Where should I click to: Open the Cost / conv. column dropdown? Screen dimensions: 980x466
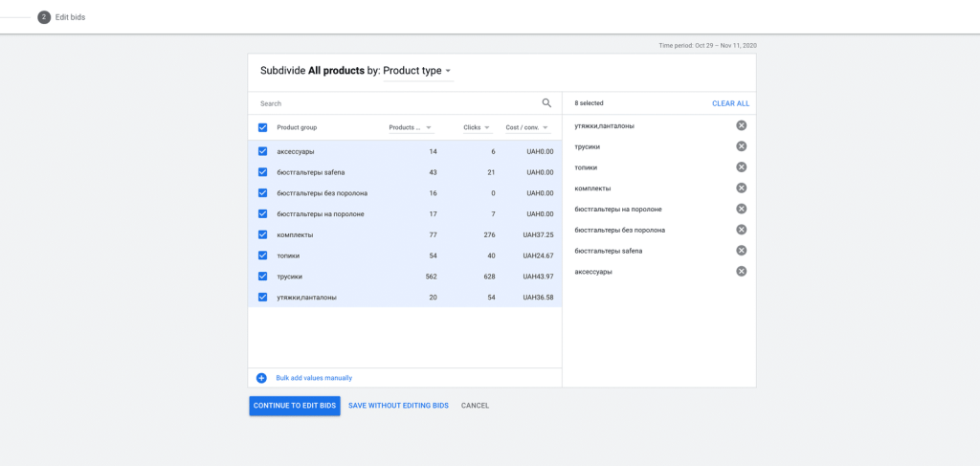coord(546,127)
